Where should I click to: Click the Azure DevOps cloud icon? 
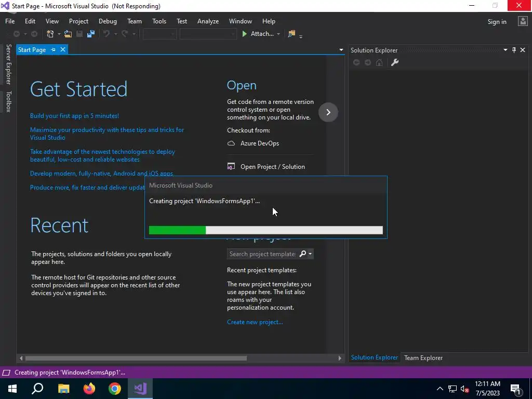[x=231, y=143]
